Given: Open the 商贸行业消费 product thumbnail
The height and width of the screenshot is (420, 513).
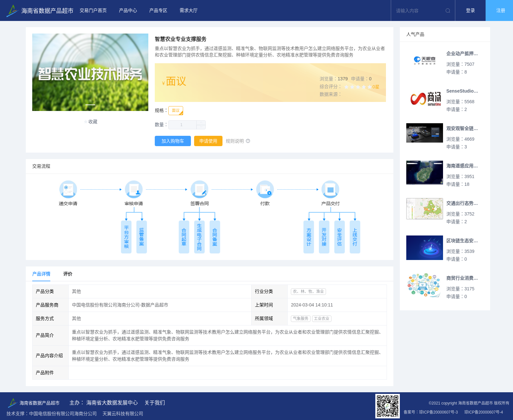Looking at the screenshot, I should (425, 285).
